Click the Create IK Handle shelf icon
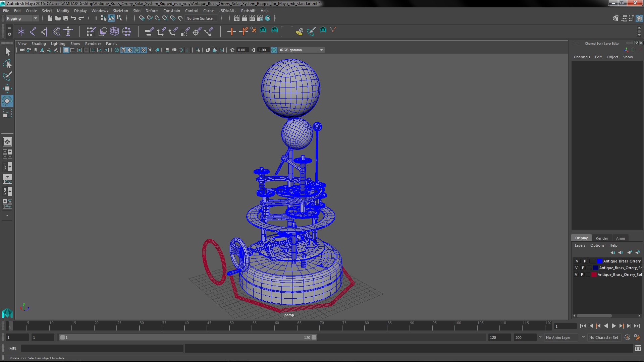The width and height of the screenshot is (644, 362). (x=44, y=32)
